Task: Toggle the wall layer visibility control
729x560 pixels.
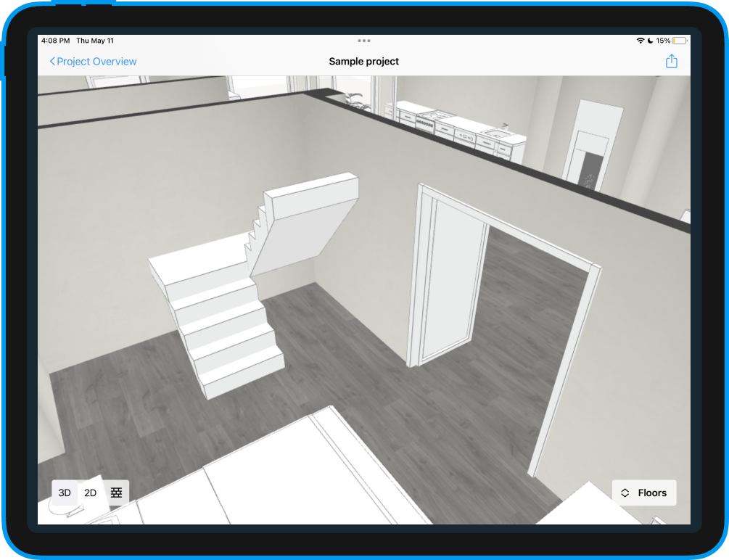Action: click(115, 493)
